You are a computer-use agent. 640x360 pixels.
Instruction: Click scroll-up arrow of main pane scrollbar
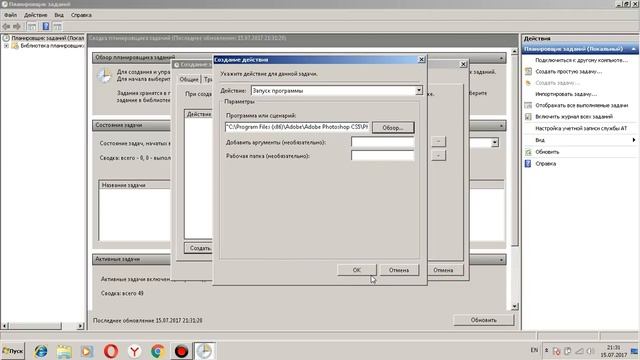point(515,51)
